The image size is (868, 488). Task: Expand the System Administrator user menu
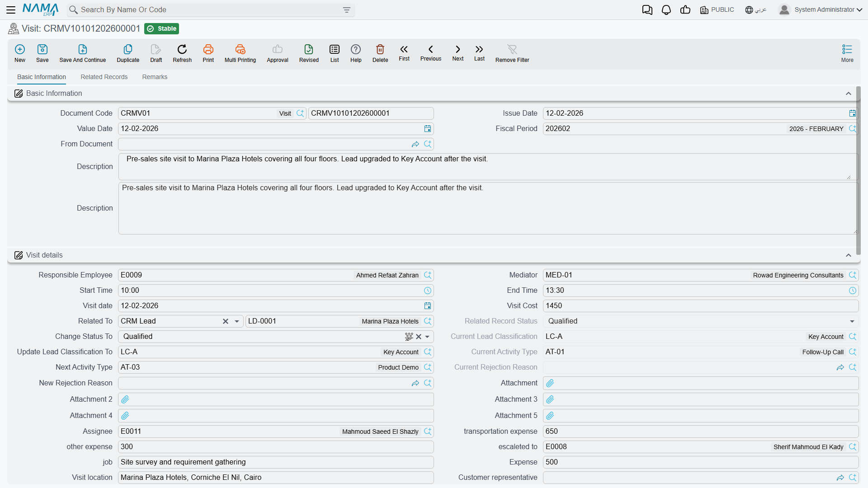(x=821, y=9)
